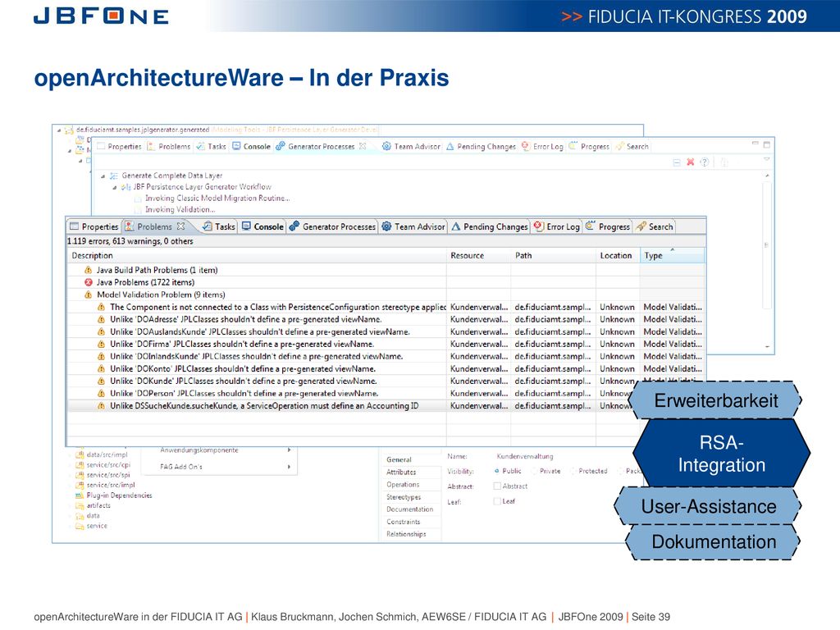Switch to Console tab in front Problems panel
Screen dimensions: 840x630
coord(262,226)
